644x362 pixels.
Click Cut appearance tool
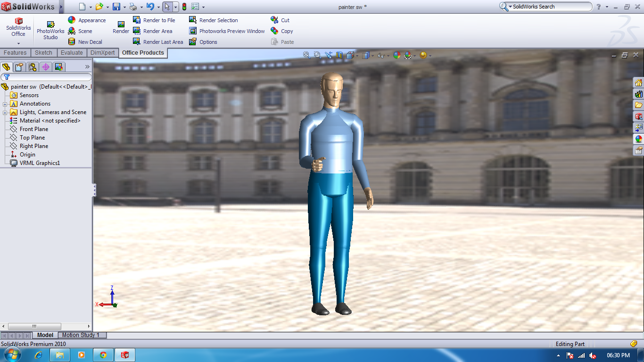coord(280,20)
